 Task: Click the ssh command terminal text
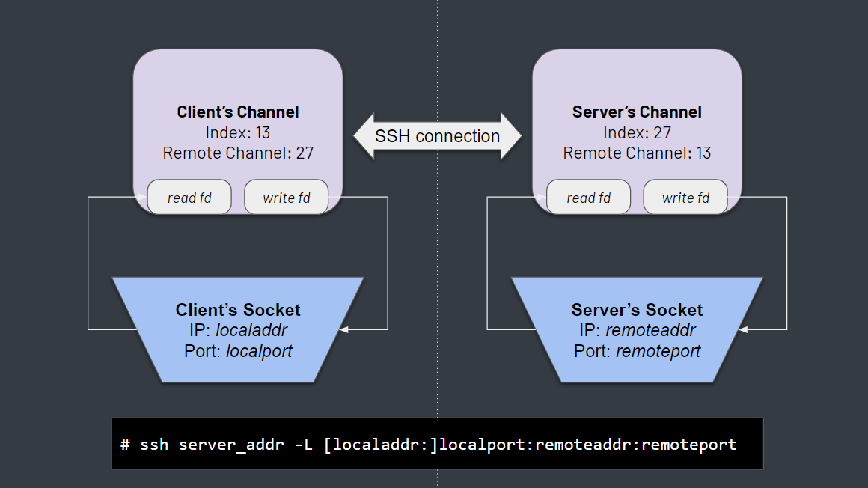tap(429, 443)
